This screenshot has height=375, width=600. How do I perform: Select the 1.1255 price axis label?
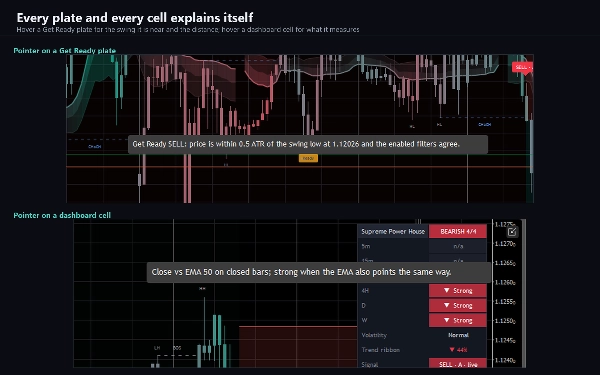point(505,302)
